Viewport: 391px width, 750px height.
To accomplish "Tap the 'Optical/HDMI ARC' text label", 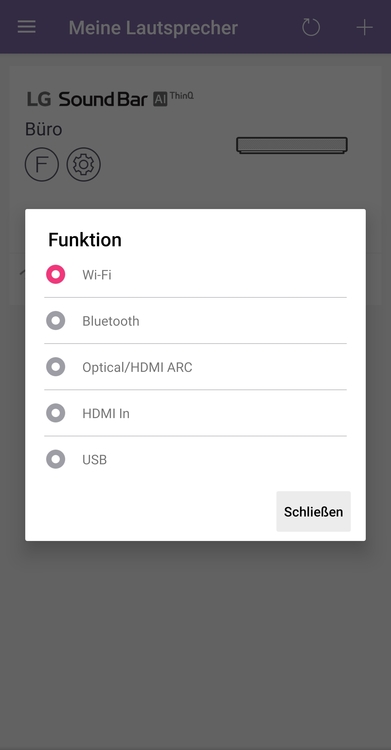I will pos(137,367).
